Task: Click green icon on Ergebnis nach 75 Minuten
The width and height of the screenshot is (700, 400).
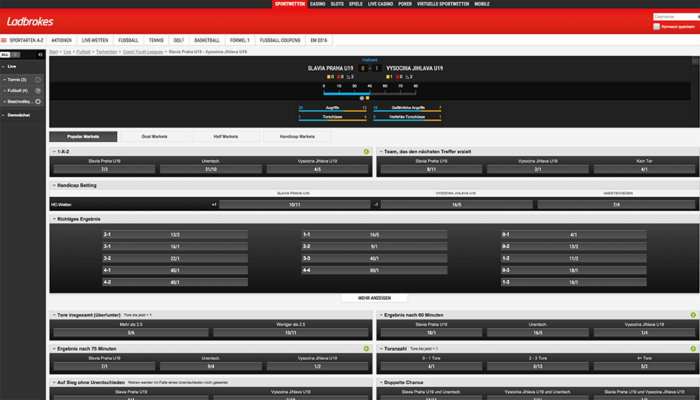Action: point(367,349)
